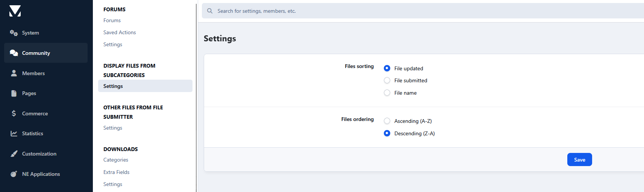Open the Customization paintbrush icon

click(x=14, y=154)
